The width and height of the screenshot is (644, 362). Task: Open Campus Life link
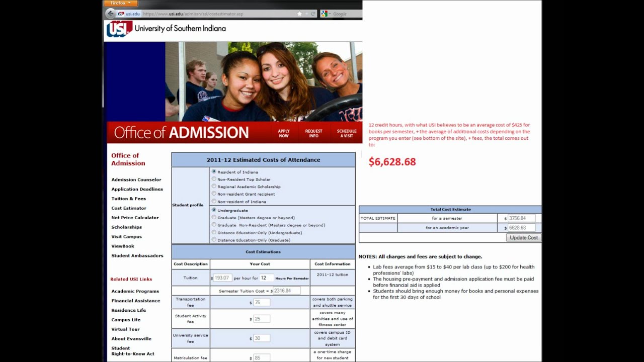[126, 320]
